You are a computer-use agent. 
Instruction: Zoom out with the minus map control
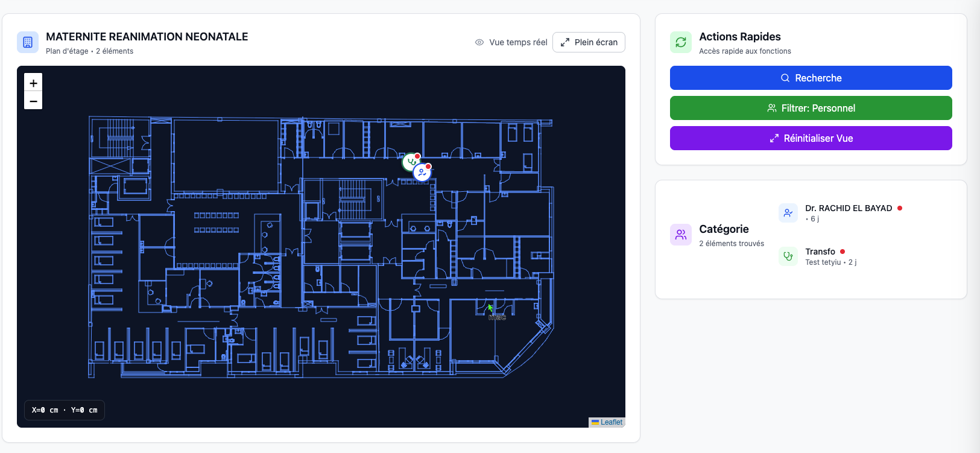pyautogui.click(x=33, y=101)
